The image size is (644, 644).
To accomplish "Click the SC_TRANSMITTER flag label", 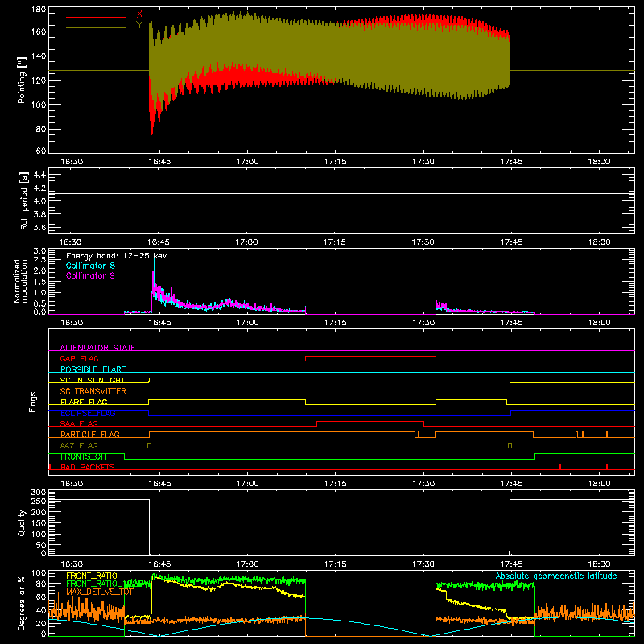I will (x=93, y=391).
